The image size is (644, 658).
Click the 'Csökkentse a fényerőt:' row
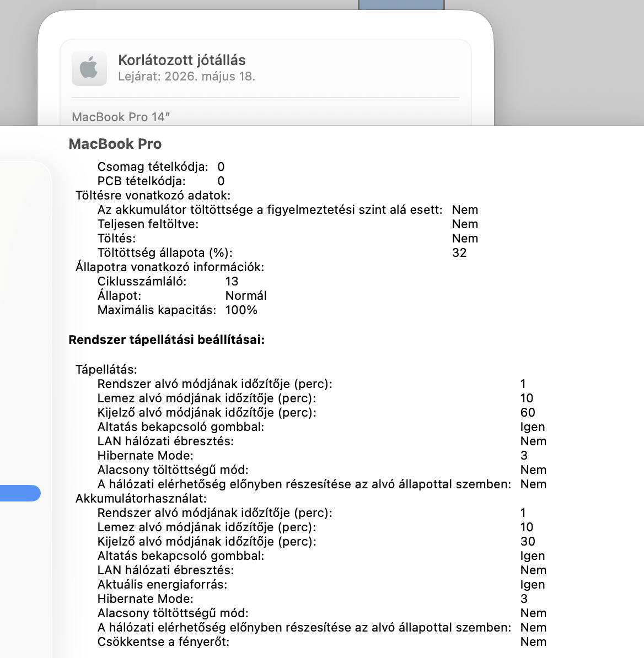coord(322,641)
